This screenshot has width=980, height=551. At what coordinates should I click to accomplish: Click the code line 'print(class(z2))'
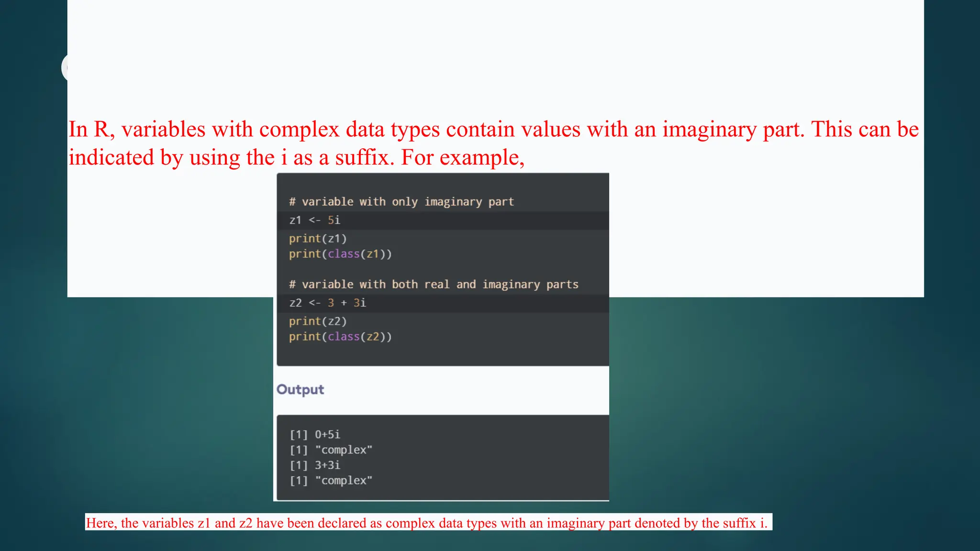coord(340,337)
